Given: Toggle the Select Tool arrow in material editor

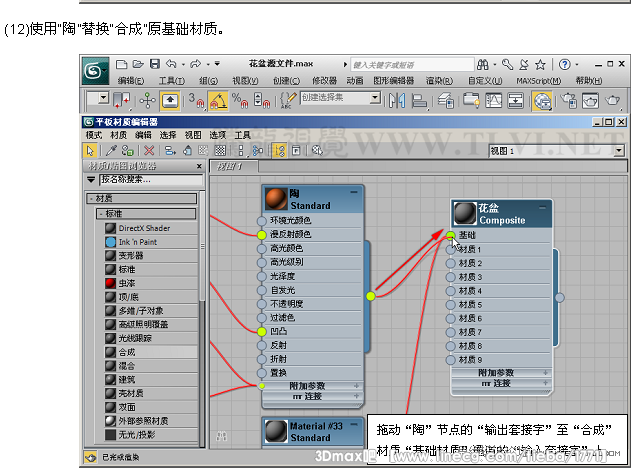Looking at the screenshot, I should tap(90, 150).
